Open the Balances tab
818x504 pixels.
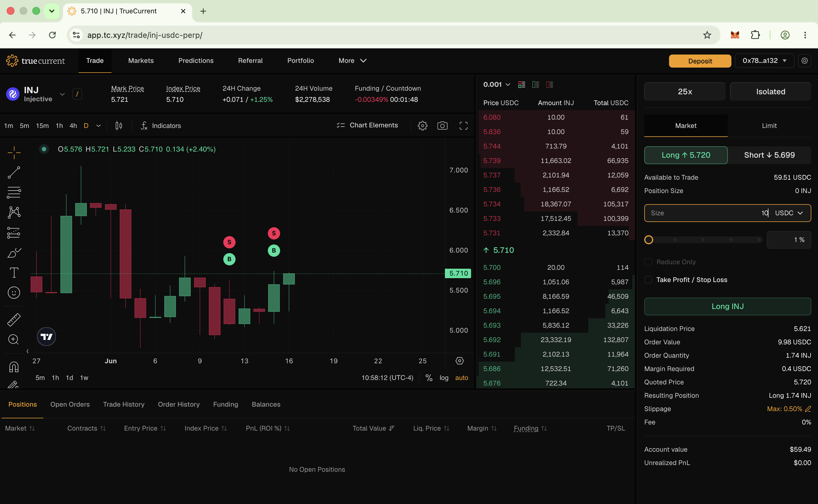point(266,404)
